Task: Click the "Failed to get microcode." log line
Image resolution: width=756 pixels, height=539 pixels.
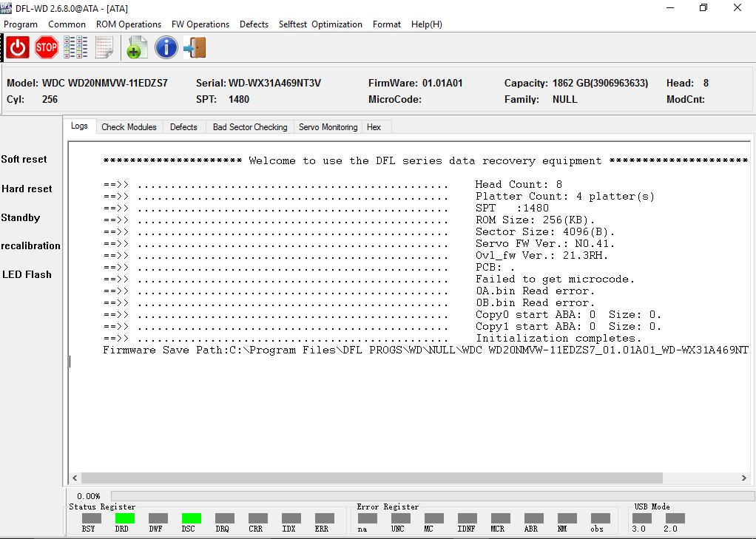Action: pyautogui.click(x=555, y=279)
